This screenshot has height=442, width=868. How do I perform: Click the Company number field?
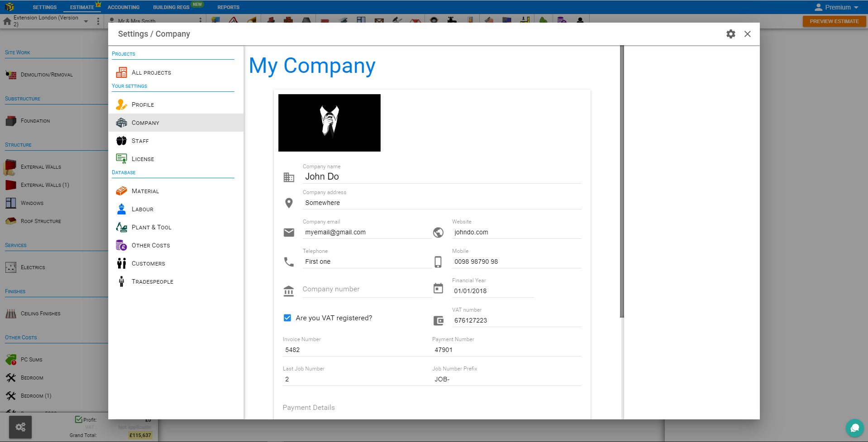pyautogui.click(x=367, y=289)
